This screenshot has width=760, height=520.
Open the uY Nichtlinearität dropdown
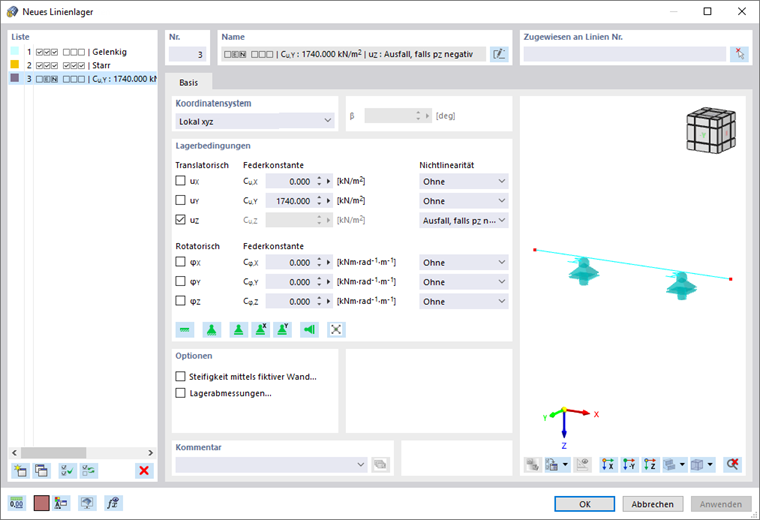(463, 201)
